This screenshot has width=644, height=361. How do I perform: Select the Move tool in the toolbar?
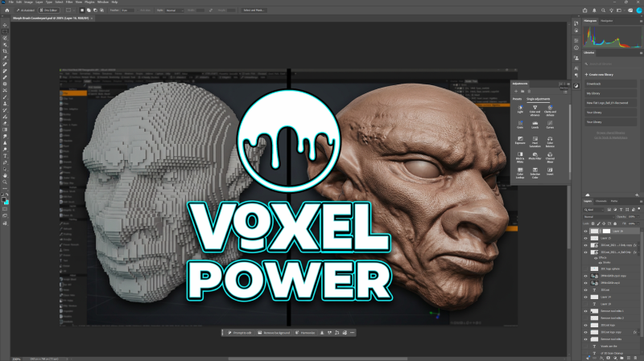tap(5, 25)
